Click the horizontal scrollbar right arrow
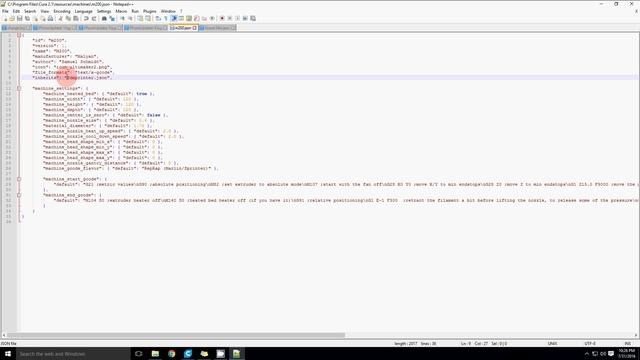The height and width of the screenshot is (360, 640). (636, 335)
